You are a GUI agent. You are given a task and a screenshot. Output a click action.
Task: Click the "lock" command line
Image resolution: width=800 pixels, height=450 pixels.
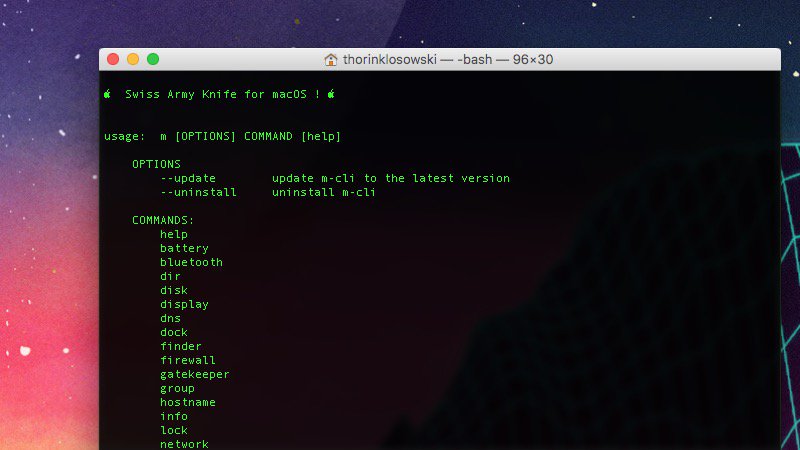click(174, 431)
